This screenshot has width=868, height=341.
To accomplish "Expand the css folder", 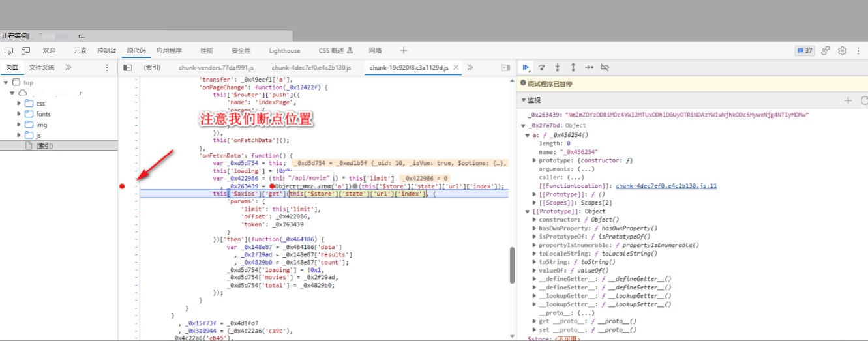I will [x=18, y=104].
